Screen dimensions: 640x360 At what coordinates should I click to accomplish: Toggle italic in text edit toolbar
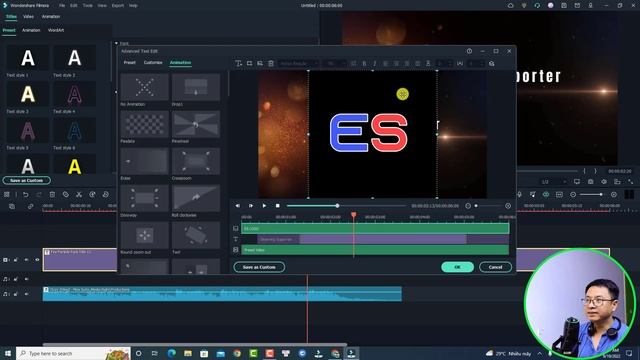375,64
